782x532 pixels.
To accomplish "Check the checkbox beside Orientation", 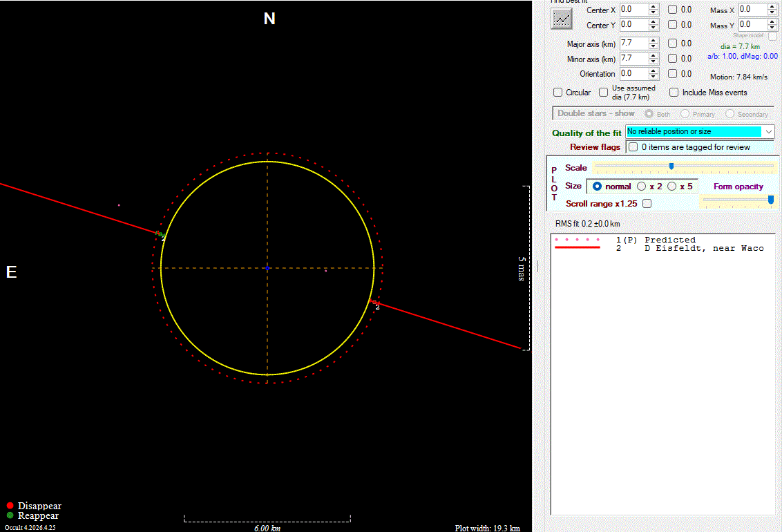I will (x=672, y=74).
